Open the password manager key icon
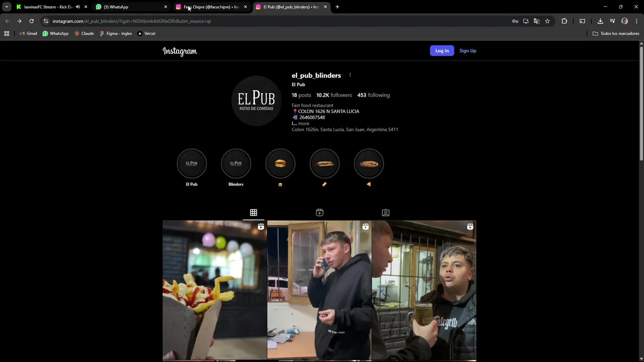This screenshot has height=362, width=644. (x=515, y=21)
